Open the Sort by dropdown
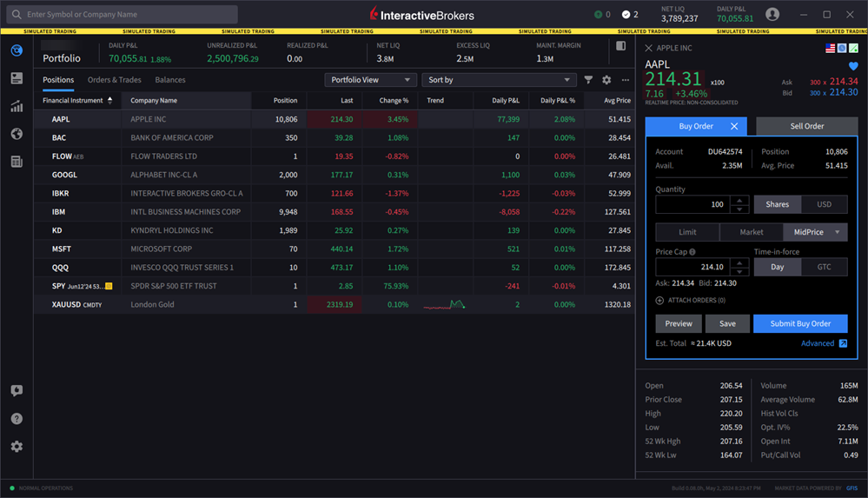The image size is (868, 498). pyautogui.click(x=499, y=80)
